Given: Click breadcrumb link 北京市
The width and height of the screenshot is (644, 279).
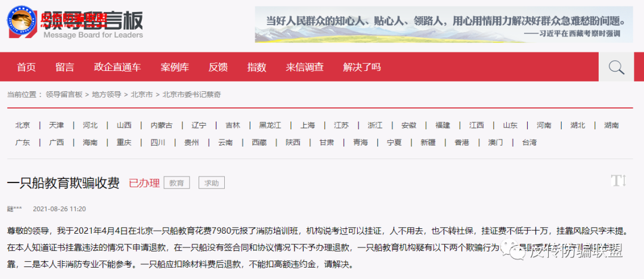Looking at the screenshot, I should pos(142,95).
